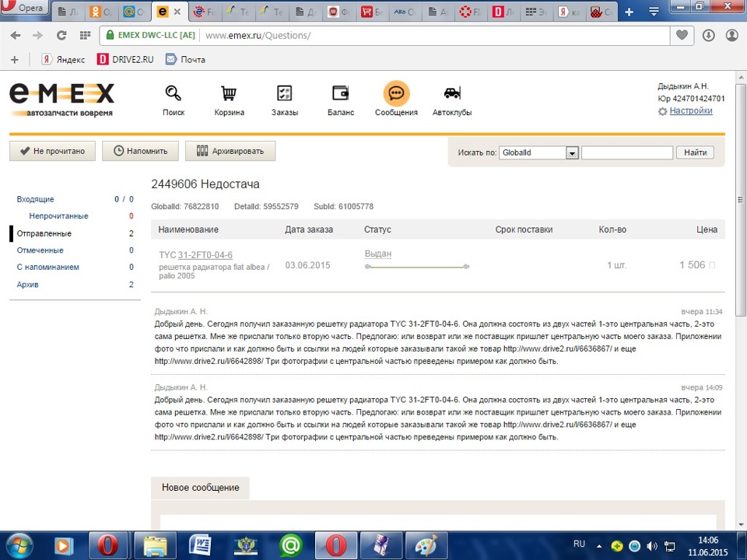Open a new tab with plus button
The height and width of the screenshot is (560, 747).
tap(629, 12)
